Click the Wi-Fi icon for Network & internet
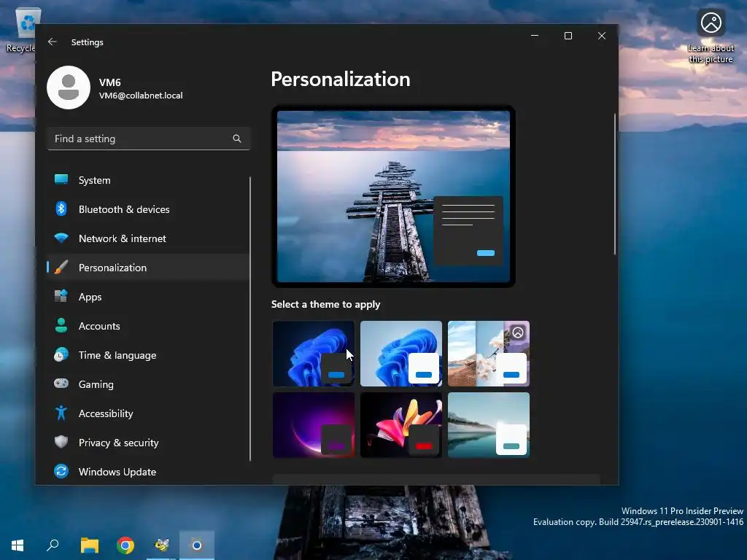The height and width of the screenshot is (560, 747). tap(61, 238)
